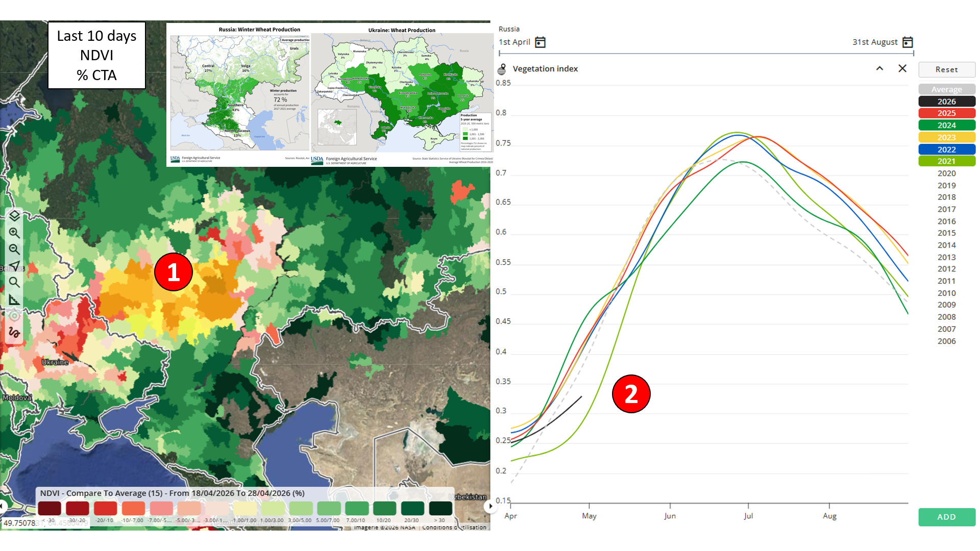Collapse the Vegetation index panel chevron
980x551 pixels.
click(879, 68)
